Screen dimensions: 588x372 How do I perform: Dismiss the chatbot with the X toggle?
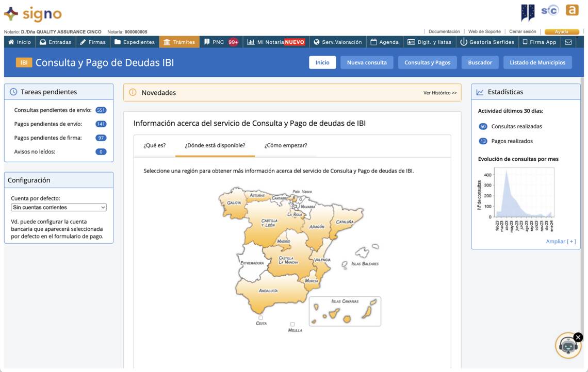[577, 336]
